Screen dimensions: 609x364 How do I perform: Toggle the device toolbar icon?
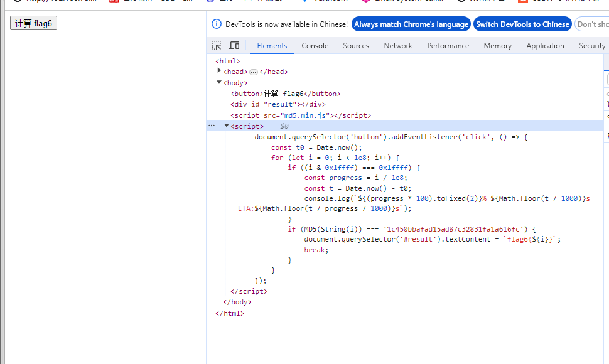(234, 45)
